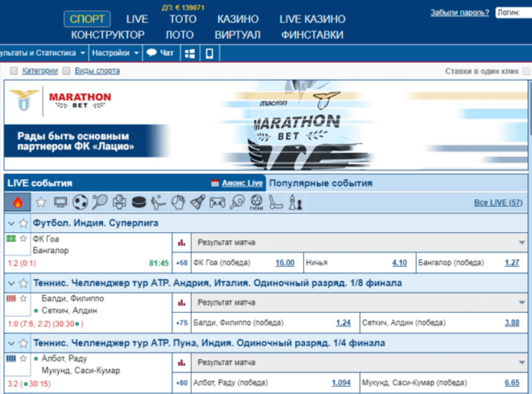This screenshot has width=532, height=394.
Task: Open statistics chart for ФК Гоа match
Action: coord(182,243)
